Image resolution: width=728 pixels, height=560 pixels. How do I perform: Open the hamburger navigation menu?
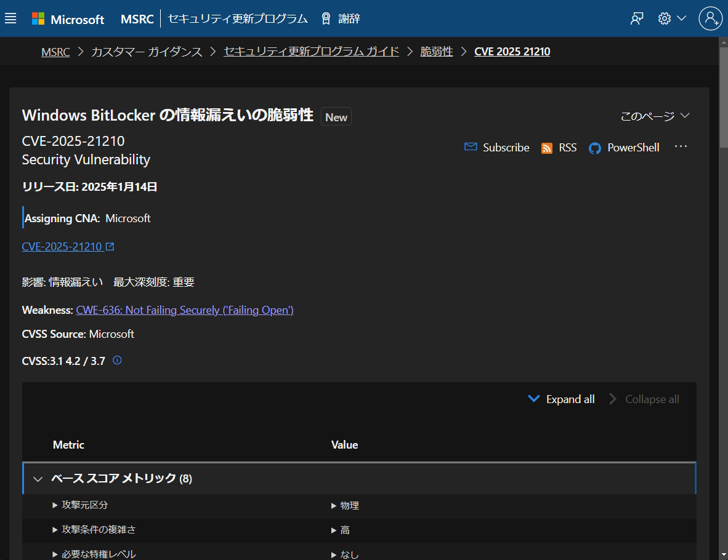click(x=10, y=18)
